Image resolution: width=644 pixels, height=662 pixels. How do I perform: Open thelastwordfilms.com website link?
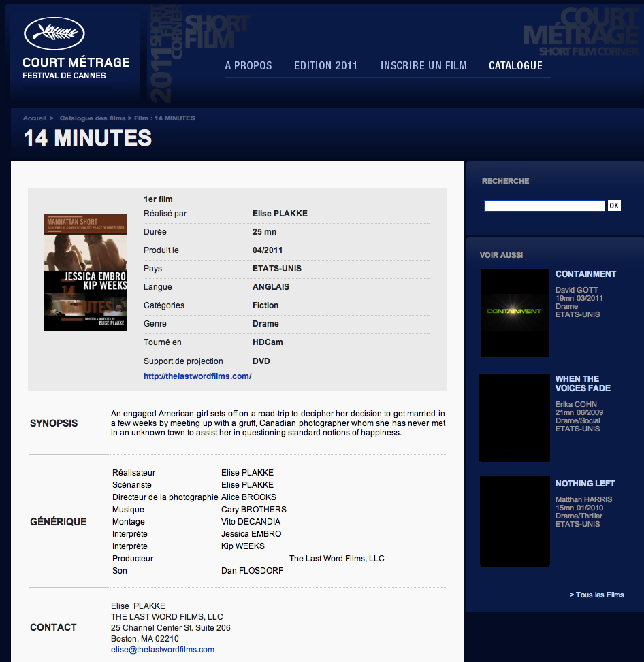click(197, 376)
